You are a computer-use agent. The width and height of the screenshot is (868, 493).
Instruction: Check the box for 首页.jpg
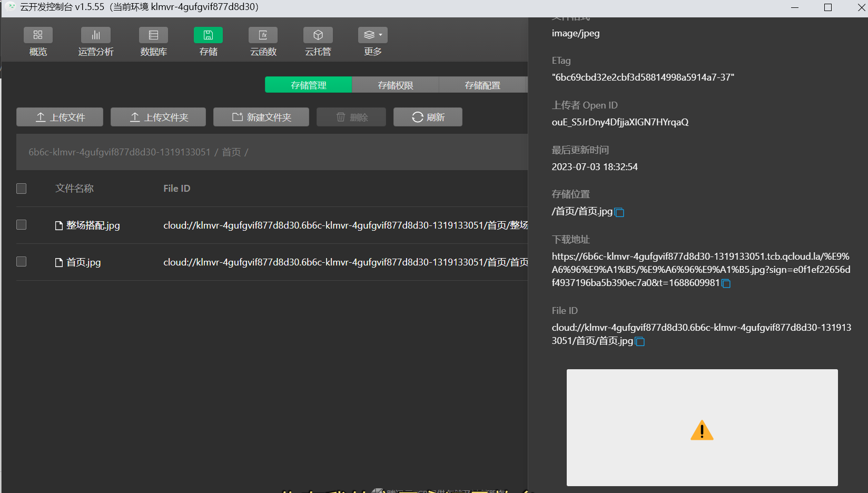pyautogui.click(x=21, y=262)
